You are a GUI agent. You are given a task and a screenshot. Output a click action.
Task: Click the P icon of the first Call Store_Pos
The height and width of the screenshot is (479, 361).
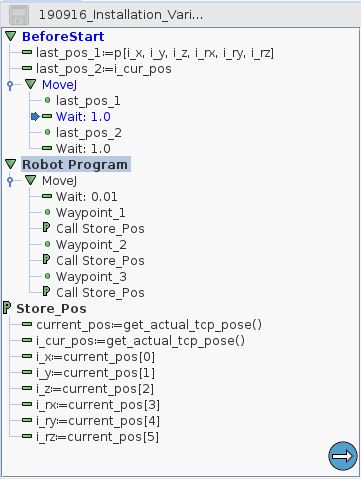click(46, 228)
